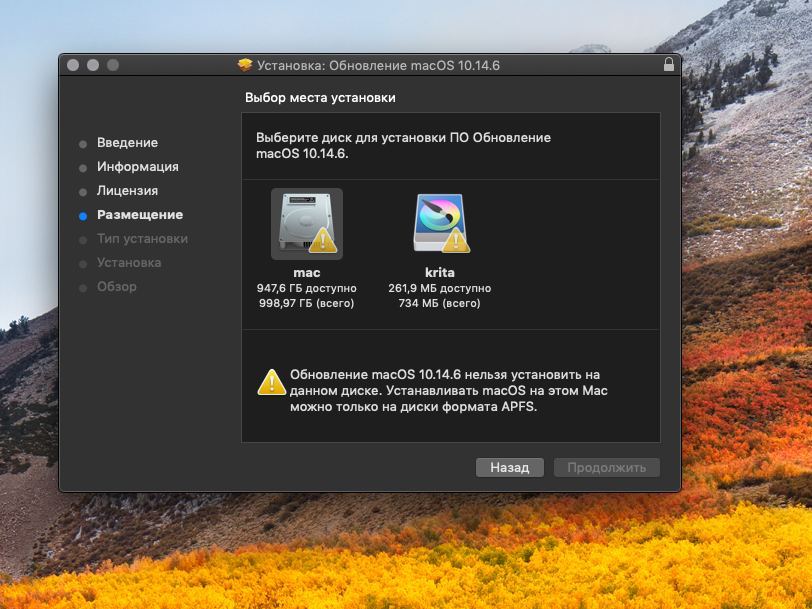Open the Лицензия step in sidebar

click(127, 191)
